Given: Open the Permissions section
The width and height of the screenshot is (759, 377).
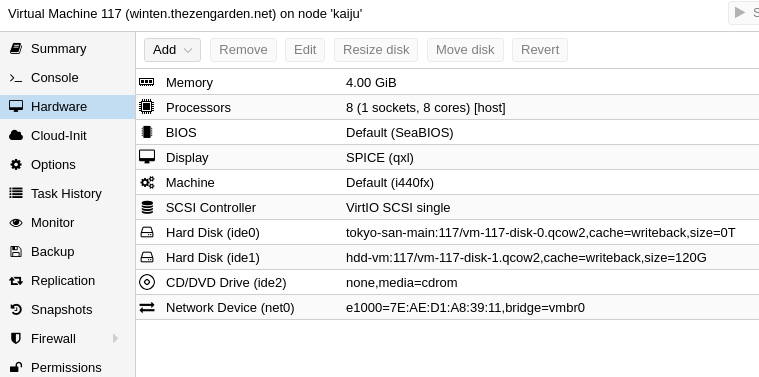Looking at the screenshot, I should [x=67, y=368].
